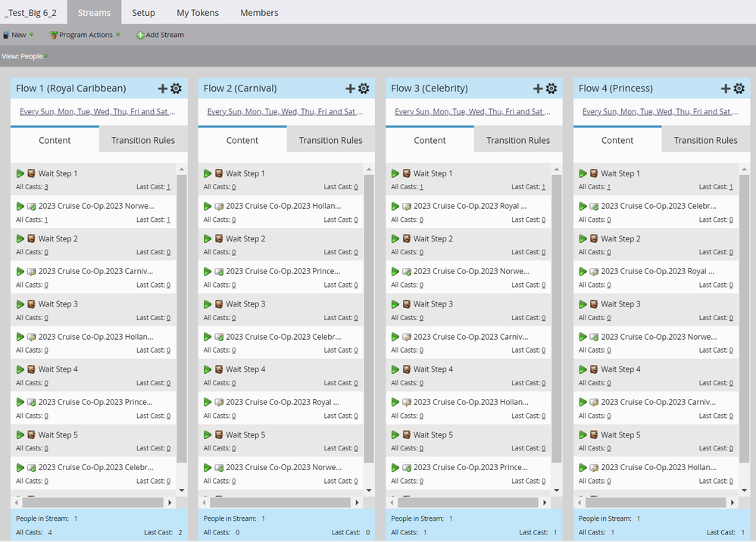756x542 pixels.
Task: Click the email icon beside 2023 Norwe... in Flow 1
Action: tap(31, 206)
